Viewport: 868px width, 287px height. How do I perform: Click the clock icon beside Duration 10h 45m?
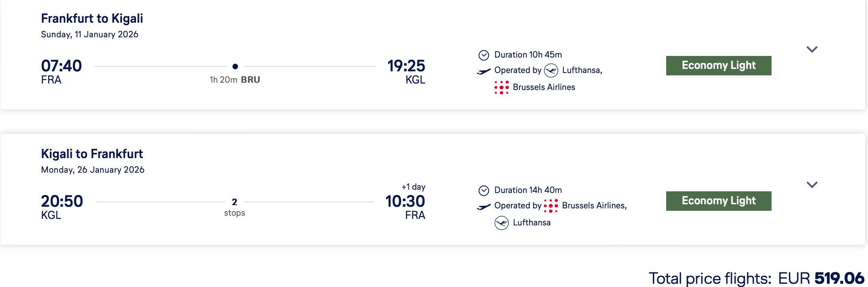click(484, 55)
